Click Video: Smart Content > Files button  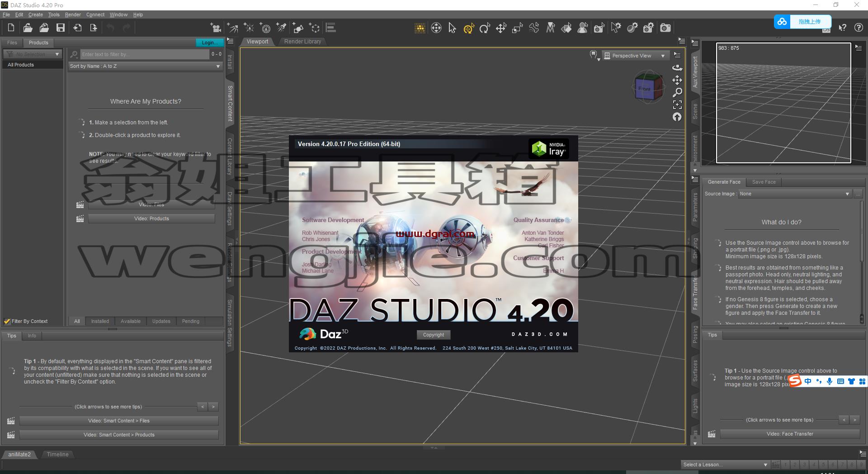coord(119,421)
